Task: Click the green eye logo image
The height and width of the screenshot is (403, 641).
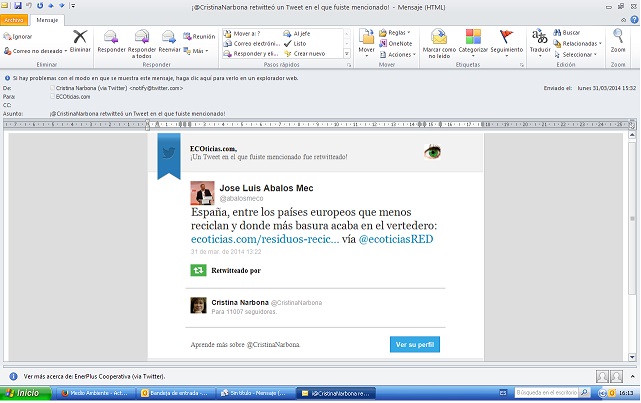Action: click(433, 152)
